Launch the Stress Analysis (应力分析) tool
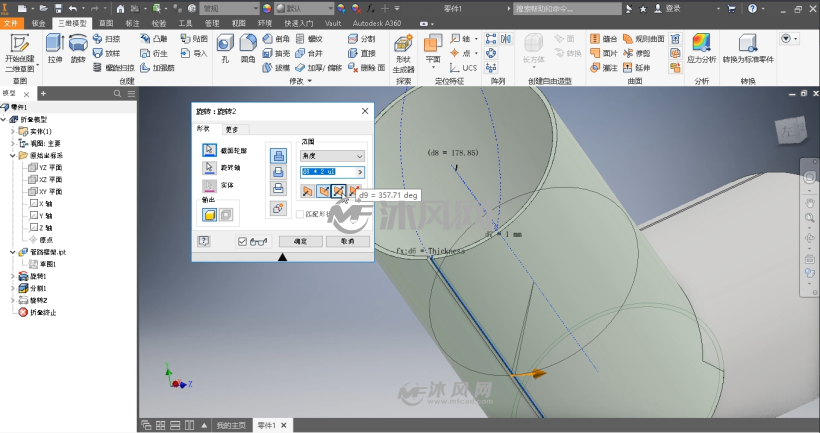The image size is (820, 433). tap(701, 48)
